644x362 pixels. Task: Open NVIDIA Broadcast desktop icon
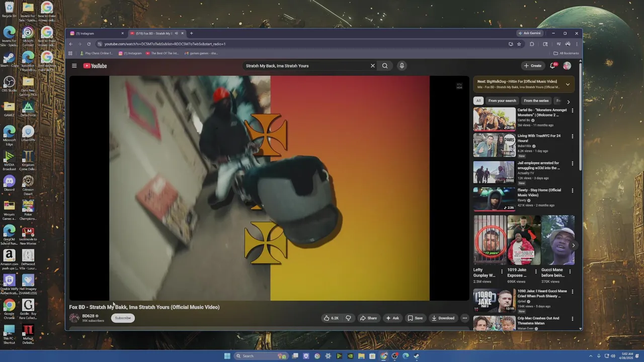[x=9, y=161]
